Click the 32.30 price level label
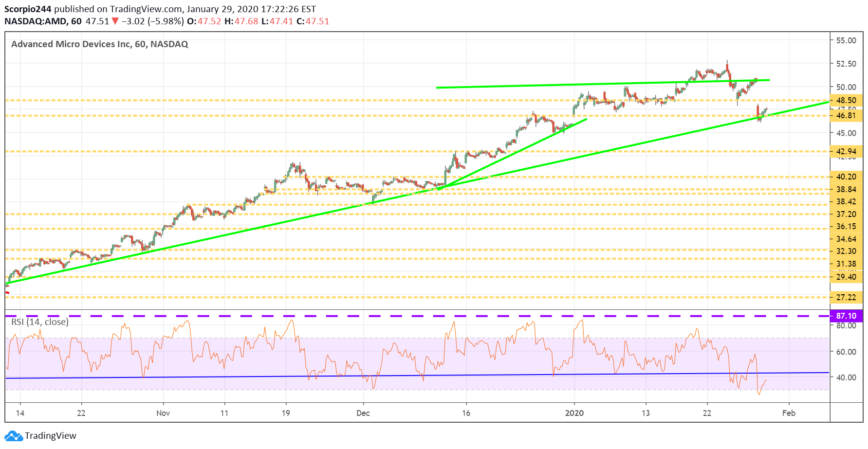 pos(846,251)
